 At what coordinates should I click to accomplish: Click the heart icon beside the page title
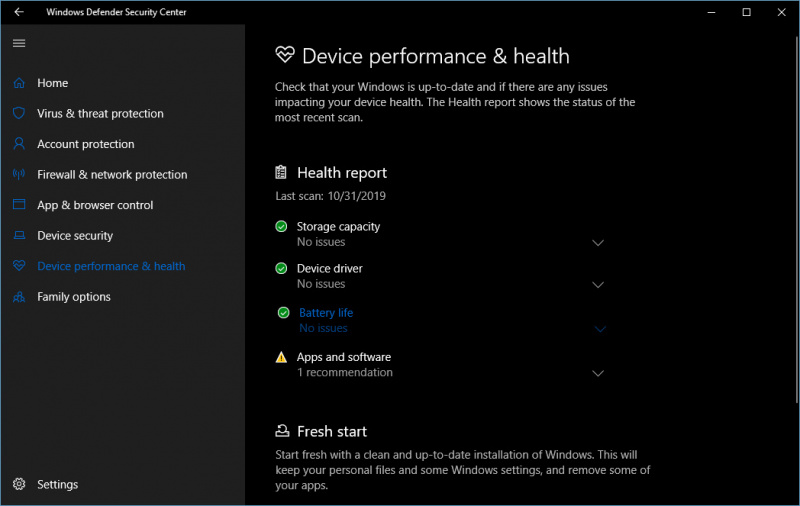click(285, 55)
